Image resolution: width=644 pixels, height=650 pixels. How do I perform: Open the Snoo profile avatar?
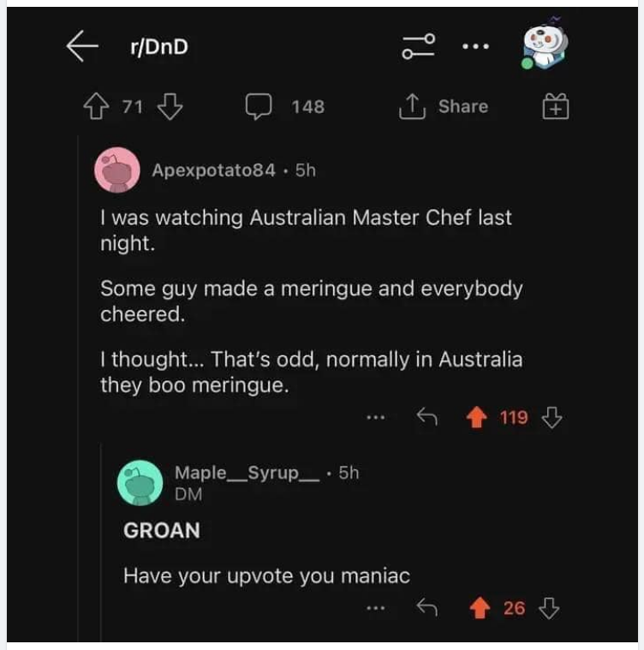coord(545,44)
